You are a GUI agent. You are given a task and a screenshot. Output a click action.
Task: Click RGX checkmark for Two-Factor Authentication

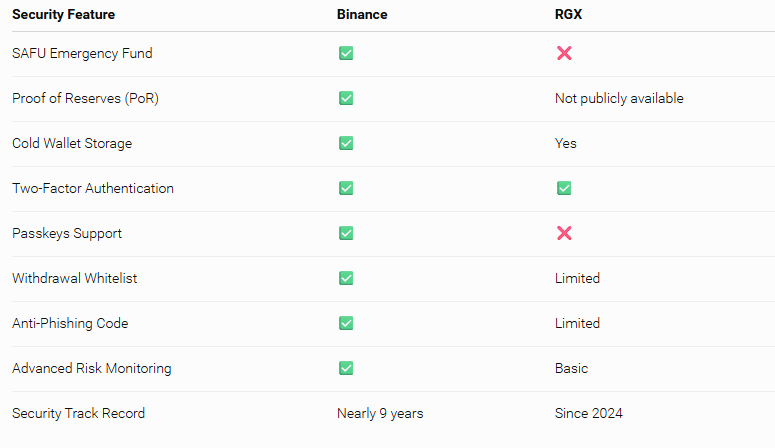click(x=564, y=188)
